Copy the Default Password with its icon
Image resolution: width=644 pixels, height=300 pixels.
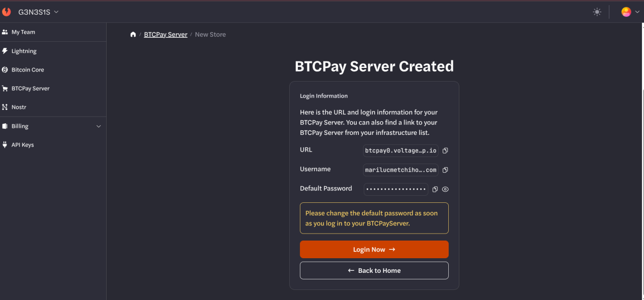[x=435, y=189]
